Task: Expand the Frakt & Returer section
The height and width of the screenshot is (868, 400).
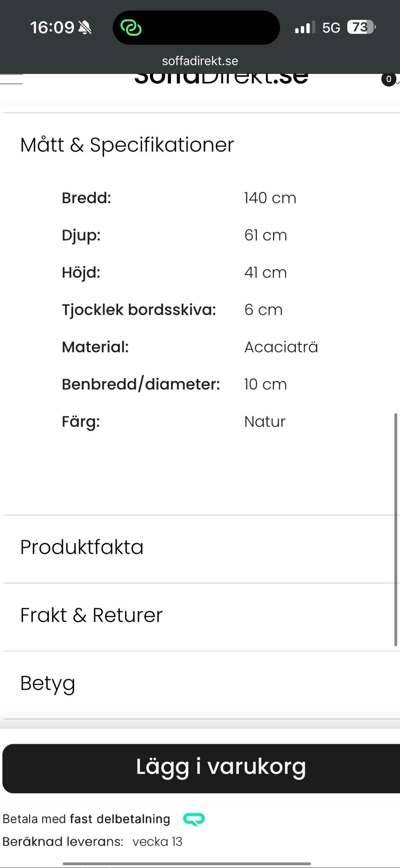Action: pos(91,615)
